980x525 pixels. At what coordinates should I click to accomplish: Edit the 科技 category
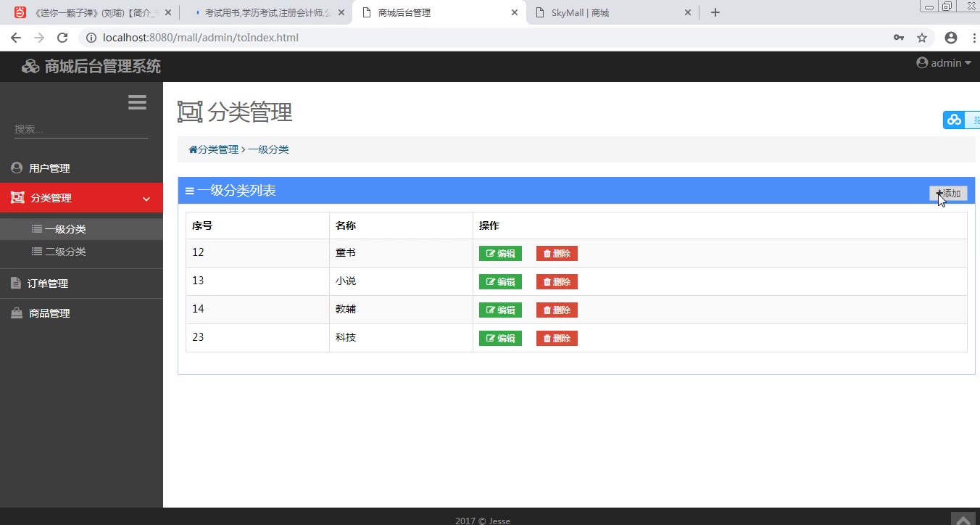tap(500, 339)
